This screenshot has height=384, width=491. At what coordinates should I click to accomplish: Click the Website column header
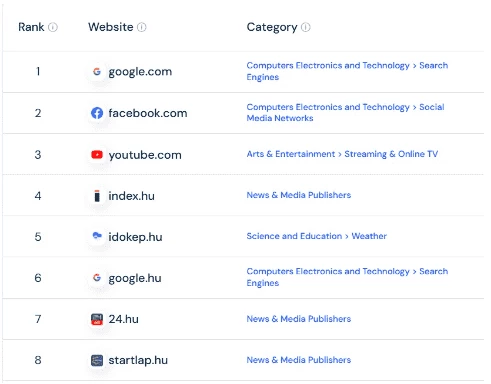[111, 27]
